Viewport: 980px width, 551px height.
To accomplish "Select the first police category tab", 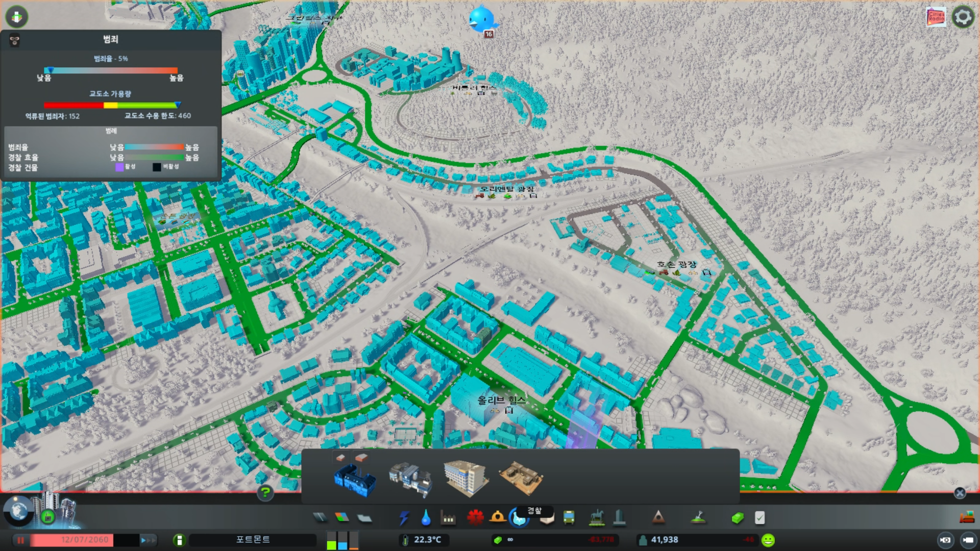I will click(340, 458).
